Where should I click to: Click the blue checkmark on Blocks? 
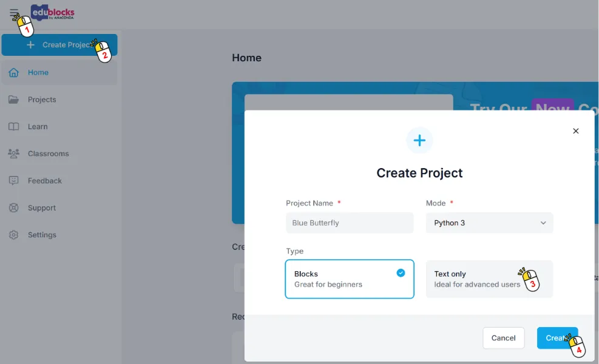(x=401, y=273)
